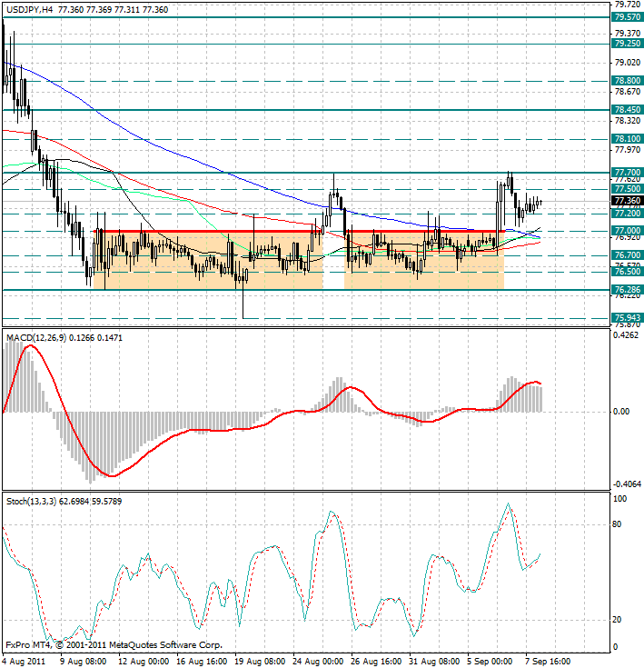The width and height of the screenshot is (644, 668).
Task: Click the black 77.360 current price tag
Action: coord(627,201)
